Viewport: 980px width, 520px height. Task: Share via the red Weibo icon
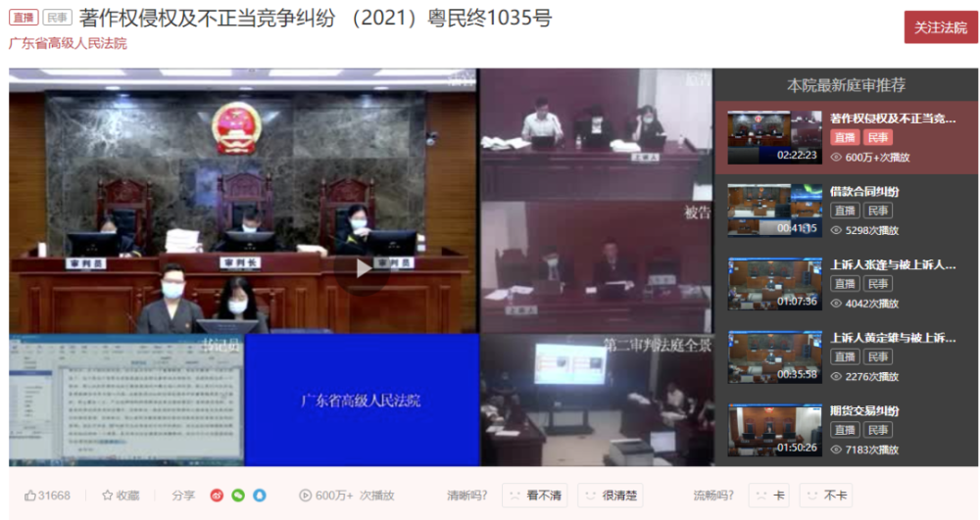(217, 496)
